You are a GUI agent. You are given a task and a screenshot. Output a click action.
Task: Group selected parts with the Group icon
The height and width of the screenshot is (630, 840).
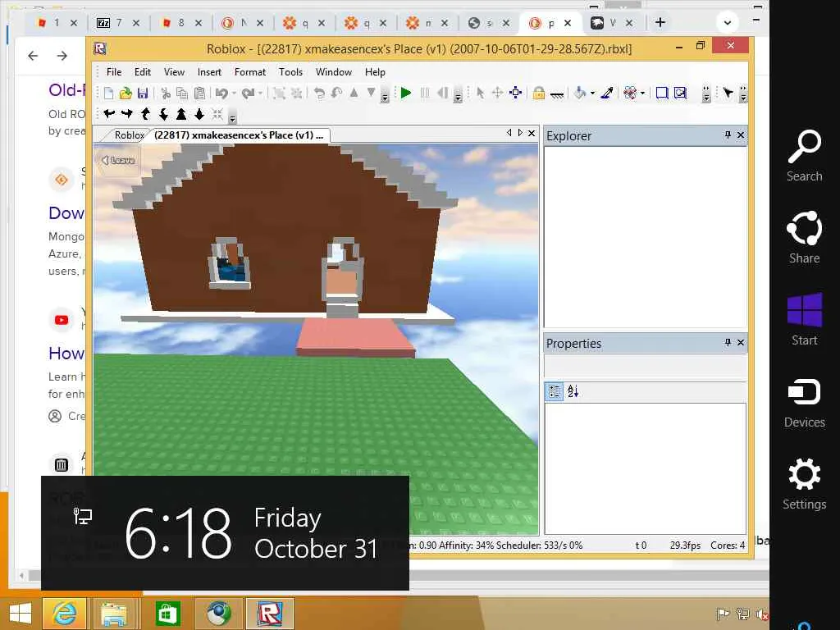coord(279,94)
